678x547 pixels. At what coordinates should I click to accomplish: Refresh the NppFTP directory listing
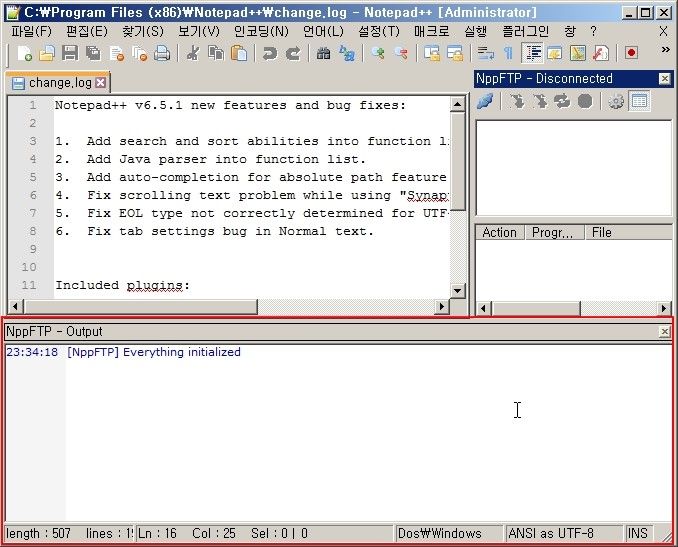562,102
